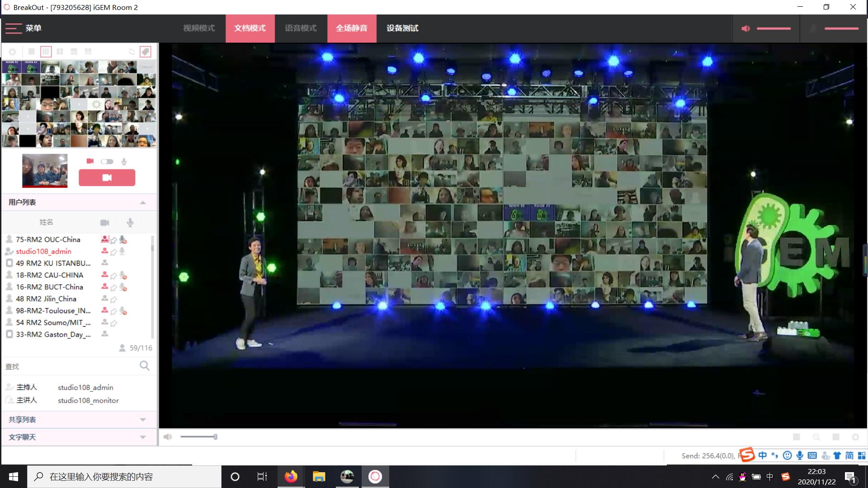The image size is (868, 488).
Task: Adjust the playback volume slider below video
Action: (x=215, y=437)
